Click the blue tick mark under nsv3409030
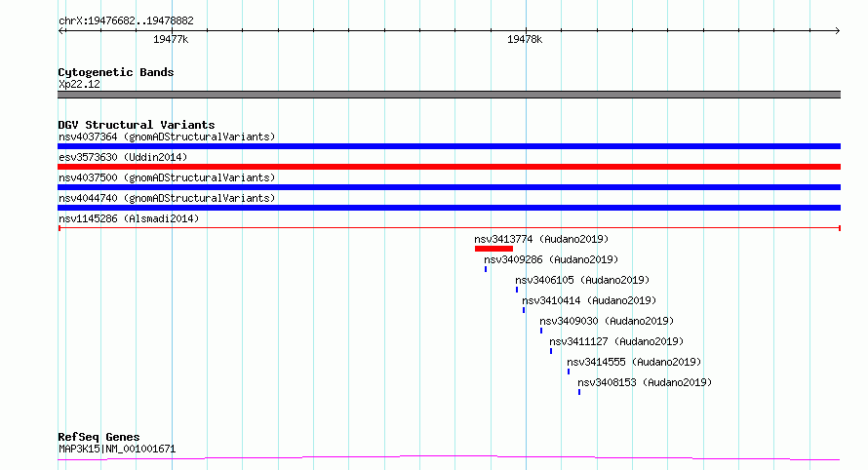The height and width of the screenshot is (470, 868). [x=541, y=331]
